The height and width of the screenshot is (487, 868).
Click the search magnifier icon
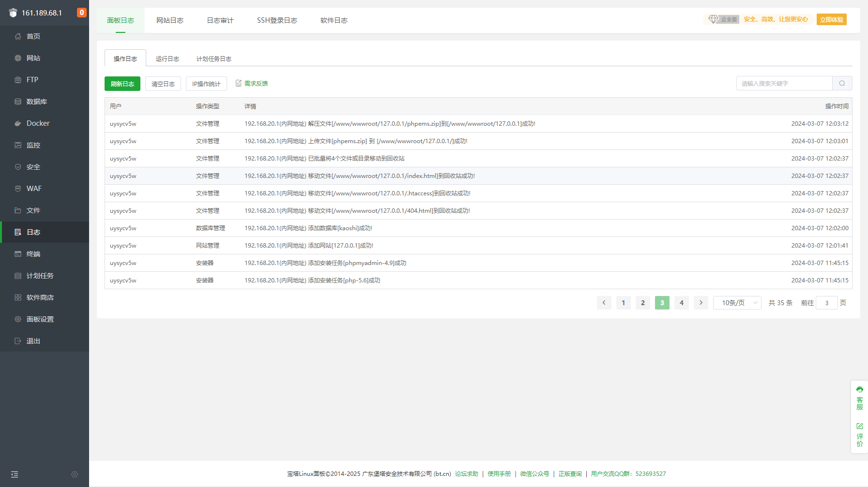pos(842,83)
